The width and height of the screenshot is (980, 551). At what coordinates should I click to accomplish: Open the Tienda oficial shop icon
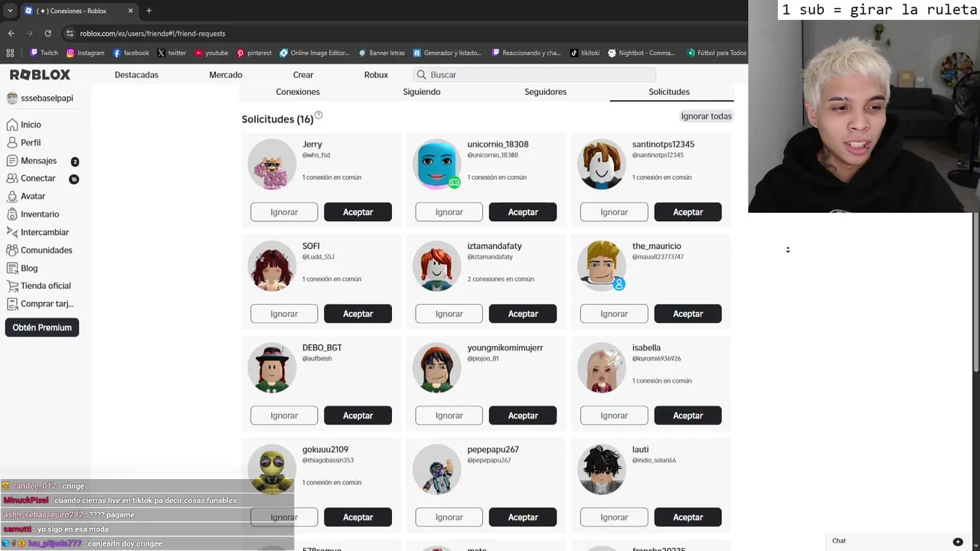click(x=11, y=285)
